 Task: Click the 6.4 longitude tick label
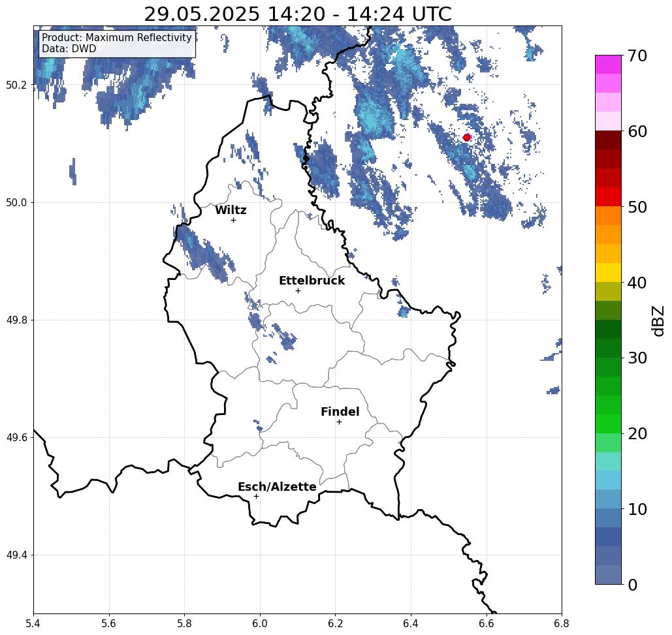[x=411, y=623]
